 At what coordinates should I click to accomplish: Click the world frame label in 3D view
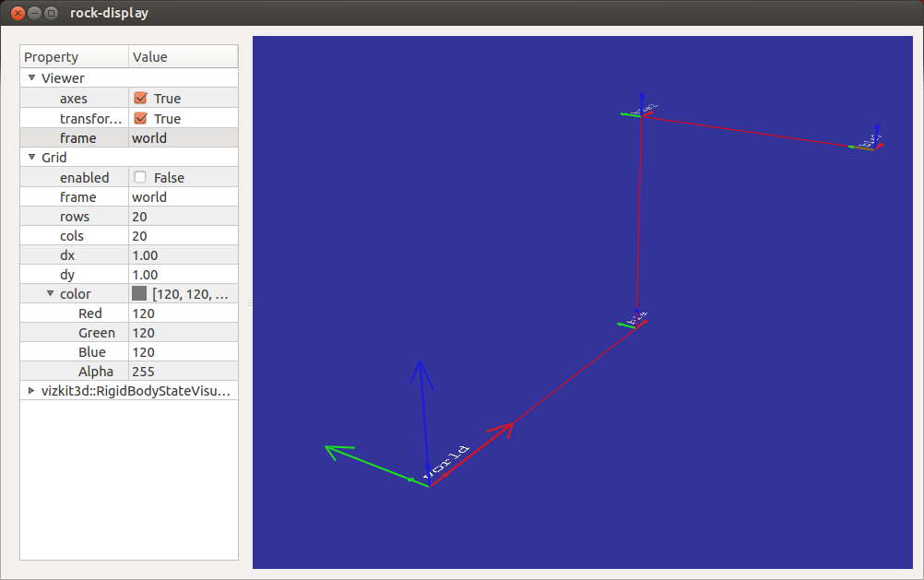[x=446, y=461]
